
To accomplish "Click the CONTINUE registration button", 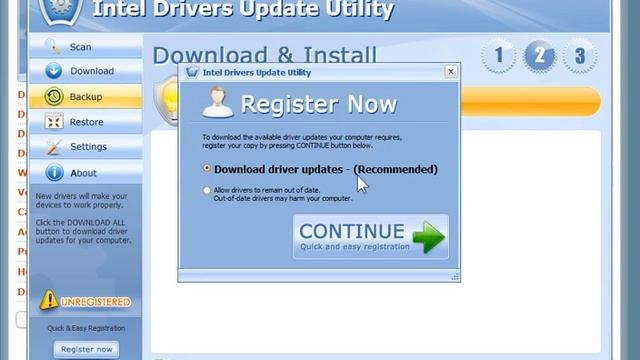I will (x=371, y=237).
